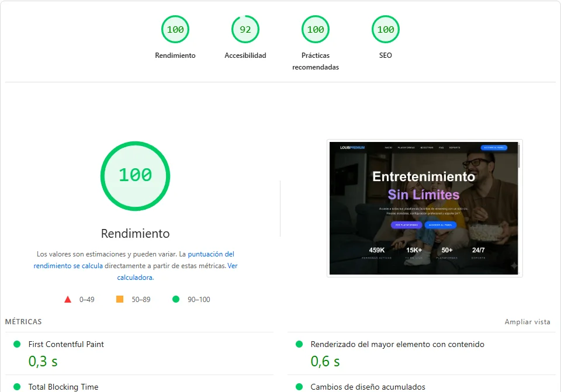Click the '90–100' legend range text

pyautogui.click(x=199, y=299)
